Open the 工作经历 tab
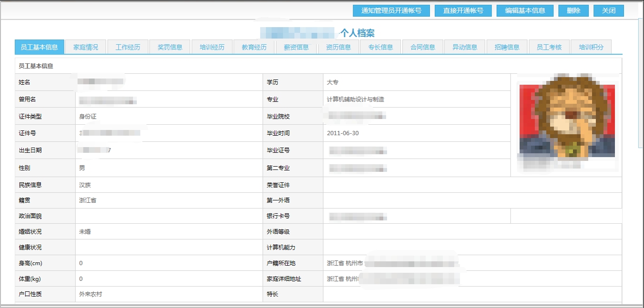This screenshot has width=644, height=308. coord(128,47)
